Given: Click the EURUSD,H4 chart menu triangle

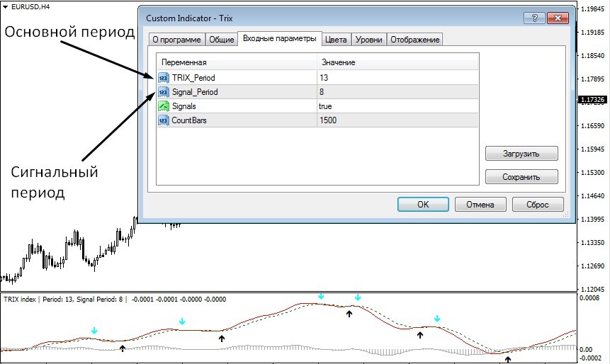Looking at the screenshot, I should (6, 7).
